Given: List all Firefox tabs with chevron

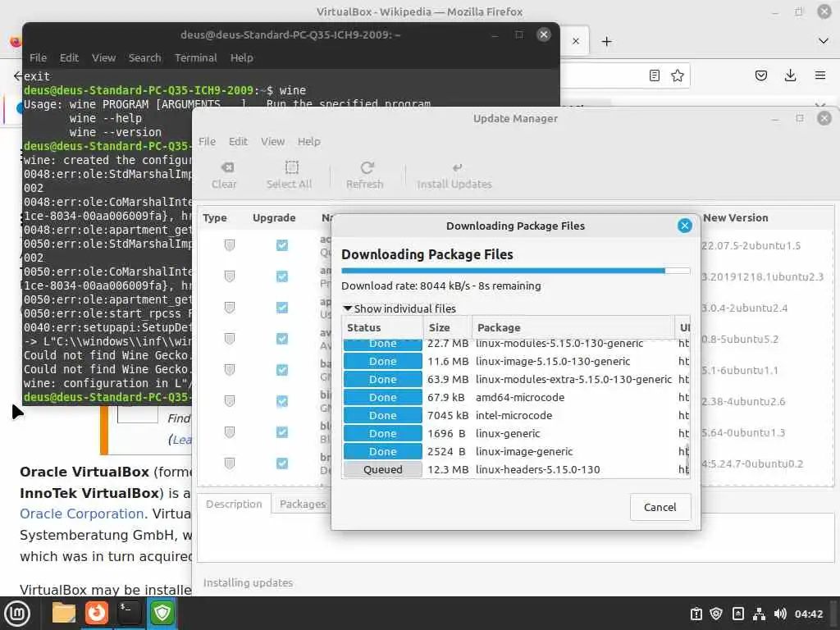Looking at the screenshot, I should click(x=824, y=41).
